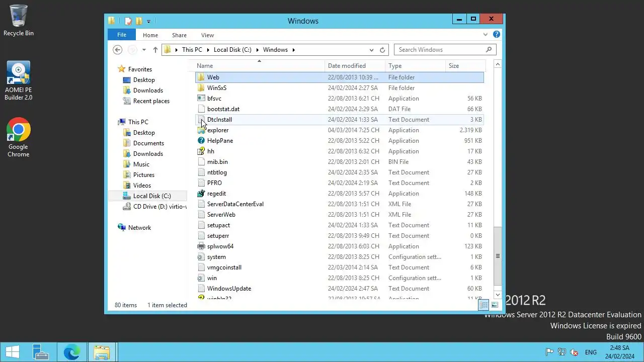Switch to the Share ribbon tab
The height and width of the screenshot is (362, 644).
pyautogui.click(x=179, y=35)
